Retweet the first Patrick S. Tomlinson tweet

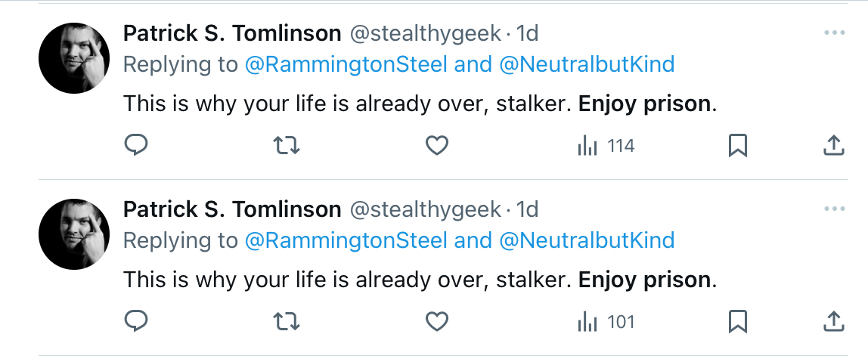pos(287,145)
